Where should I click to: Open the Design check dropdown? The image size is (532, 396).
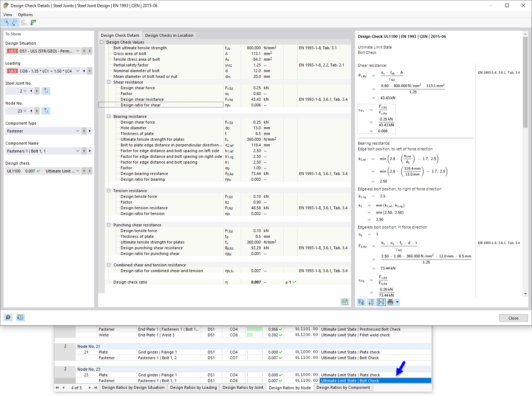(x=78, y=171)
